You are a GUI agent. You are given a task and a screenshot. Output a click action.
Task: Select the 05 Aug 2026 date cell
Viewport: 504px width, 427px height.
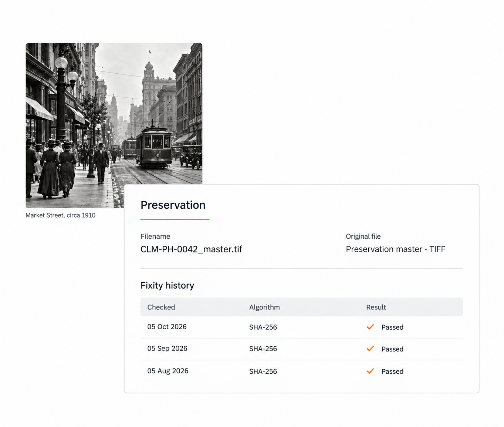click(x=168, y=371)
